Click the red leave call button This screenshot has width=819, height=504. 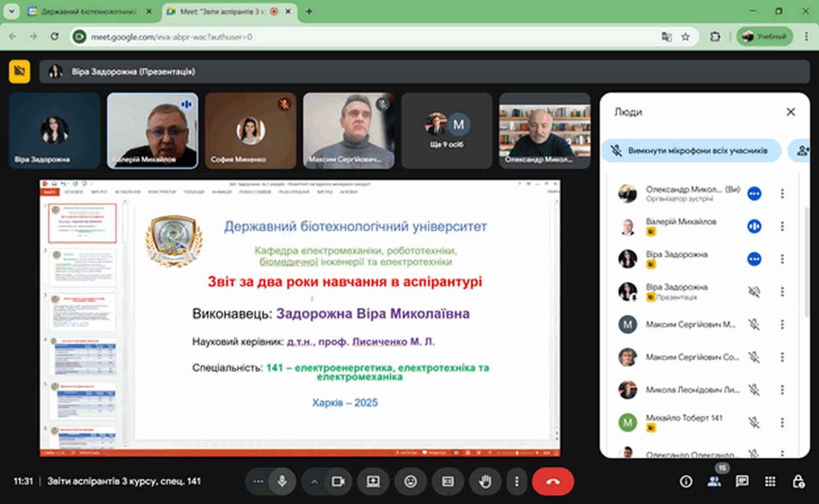pos(553,482)
